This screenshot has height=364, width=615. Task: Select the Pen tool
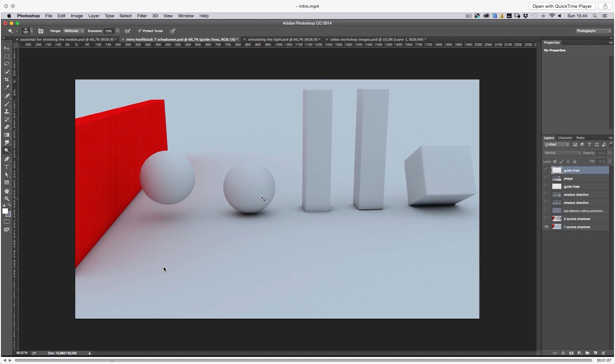pyautogui.click(x=7, y=159)
